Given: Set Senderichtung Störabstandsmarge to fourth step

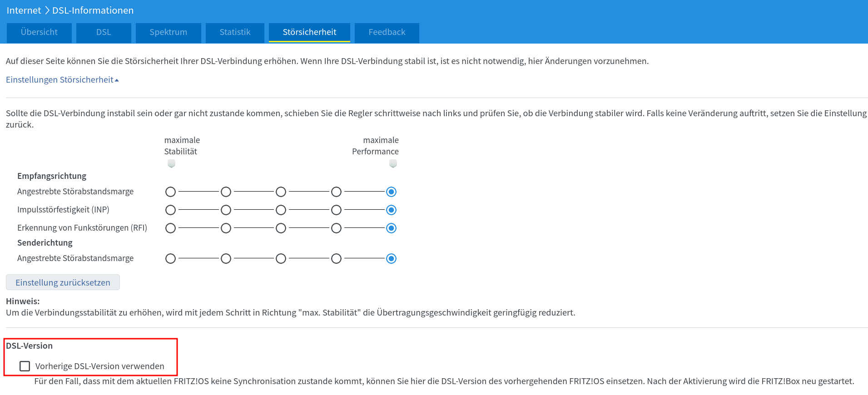Looking at the screenshot, I should point(336,259).
